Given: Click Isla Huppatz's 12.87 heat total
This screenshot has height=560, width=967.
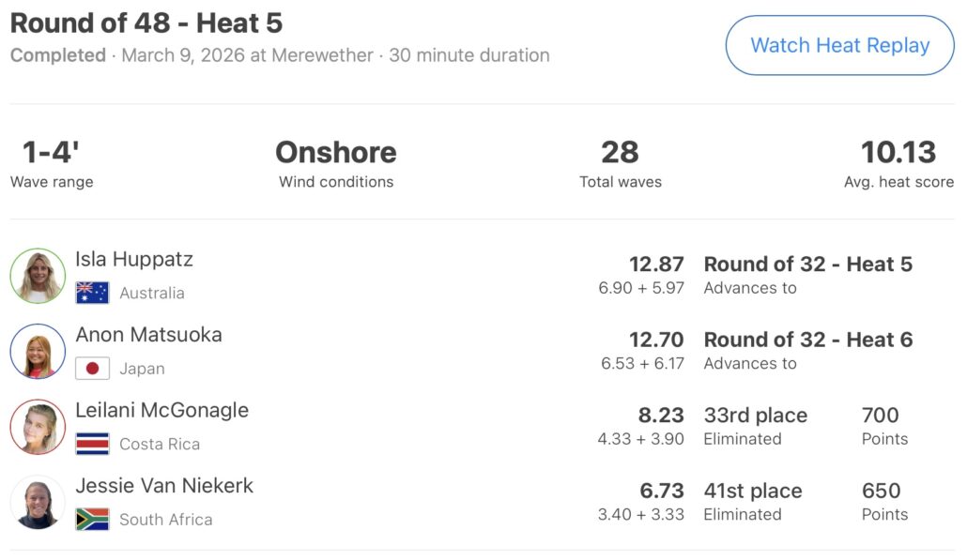Looking at the screenshot, I should coord(656,265).
